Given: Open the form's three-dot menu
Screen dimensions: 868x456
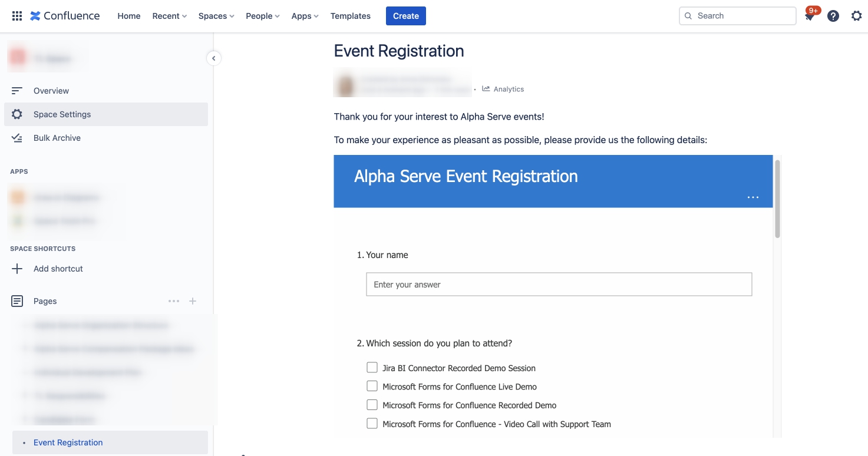Looking at the screenshot, I should tap(753, 197).
